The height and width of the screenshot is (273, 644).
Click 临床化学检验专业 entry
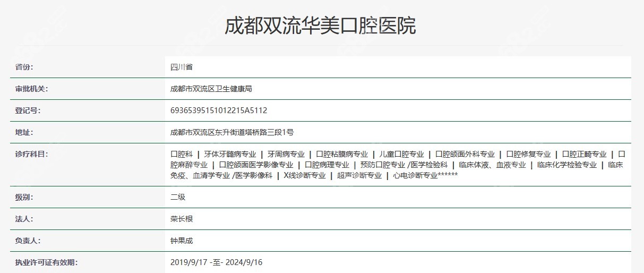coord(567,165)
